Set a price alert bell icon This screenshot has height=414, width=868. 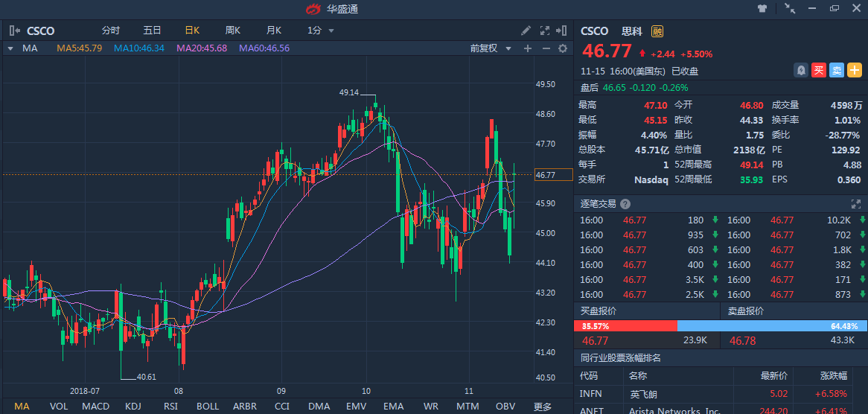click(800, 70)
